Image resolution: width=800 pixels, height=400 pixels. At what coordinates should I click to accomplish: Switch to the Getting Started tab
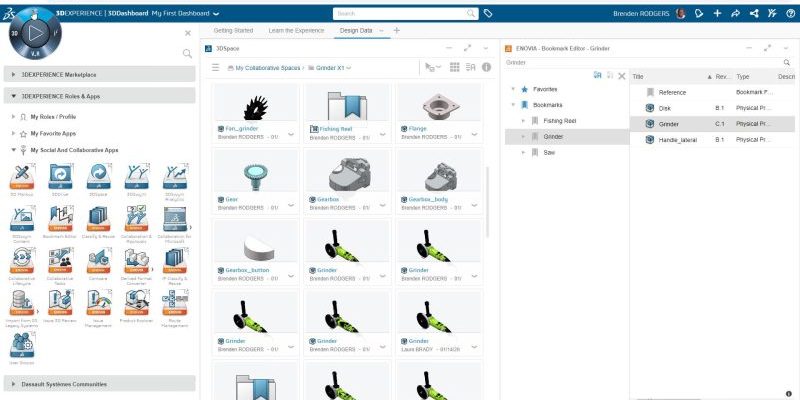pos(233,31)
